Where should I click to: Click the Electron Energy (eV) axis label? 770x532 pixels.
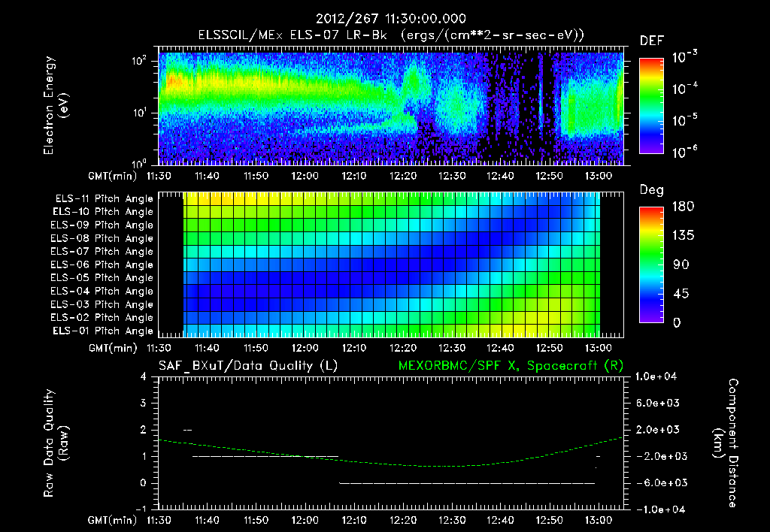pyautogui.click(x=56, y=106)
